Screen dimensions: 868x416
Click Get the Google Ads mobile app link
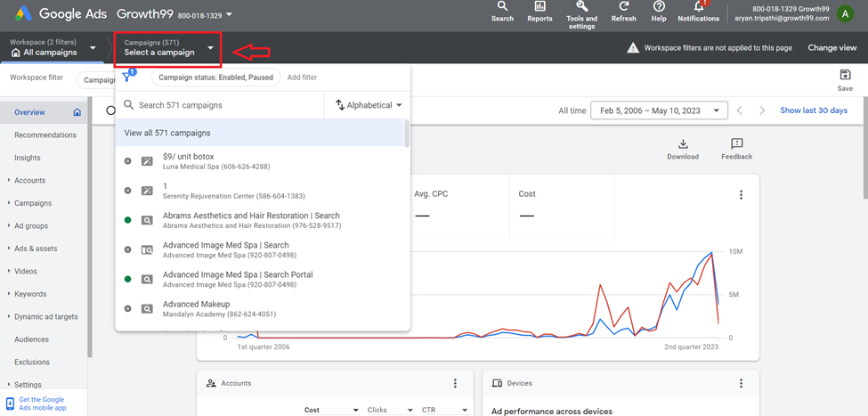[x=42, y=404]
